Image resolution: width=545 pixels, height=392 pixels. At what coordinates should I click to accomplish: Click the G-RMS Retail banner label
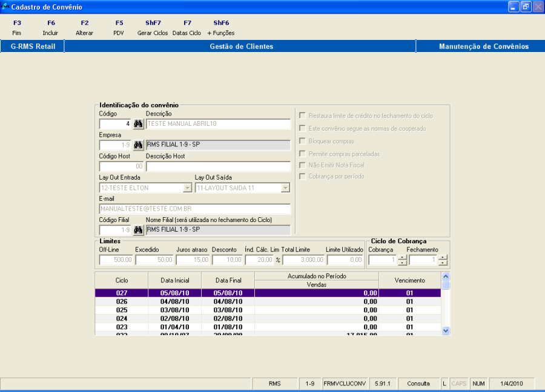pyautogui.click(x=33, y=47)
